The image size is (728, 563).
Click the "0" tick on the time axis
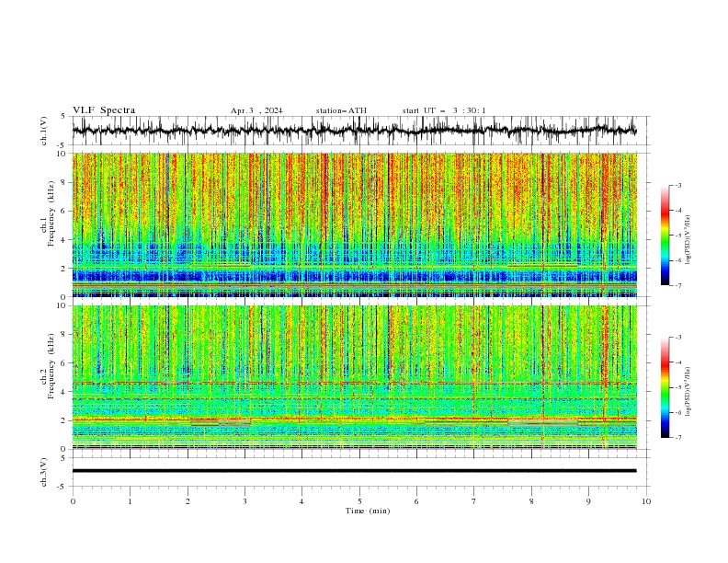tap(73, 501)
